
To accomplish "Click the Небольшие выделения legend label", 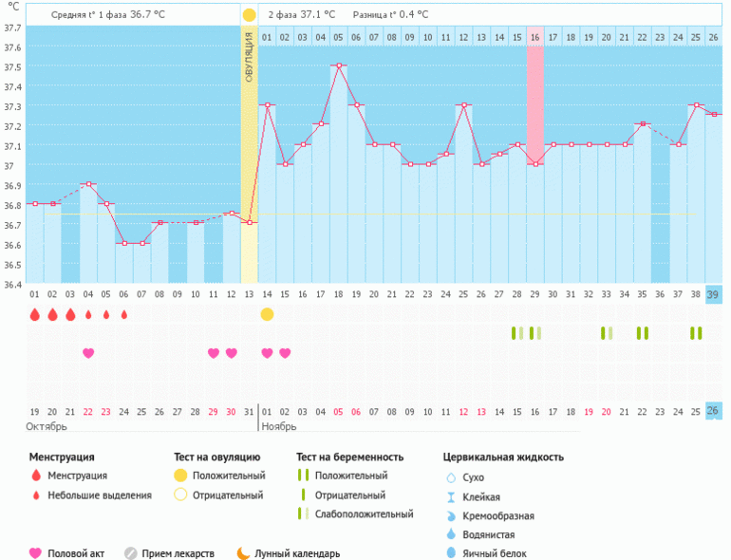I will (x=100, y=495).
